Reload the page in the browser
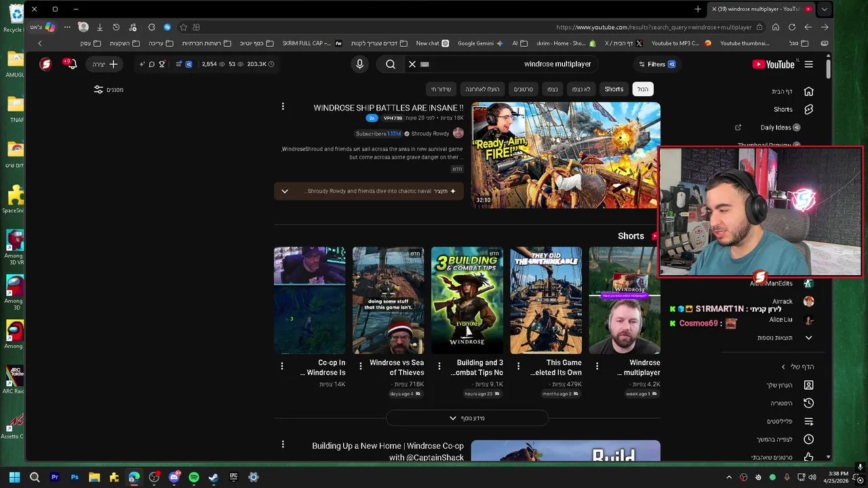Viewport: 868px width, 488px height. 791,27
